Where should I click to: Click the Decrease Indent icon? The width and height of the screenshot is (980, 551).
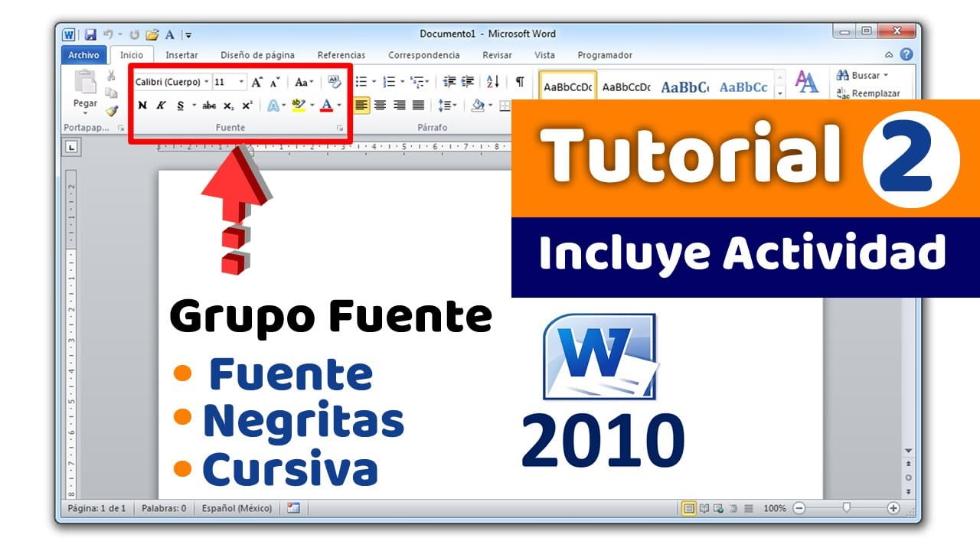click(x=449, y=82)
